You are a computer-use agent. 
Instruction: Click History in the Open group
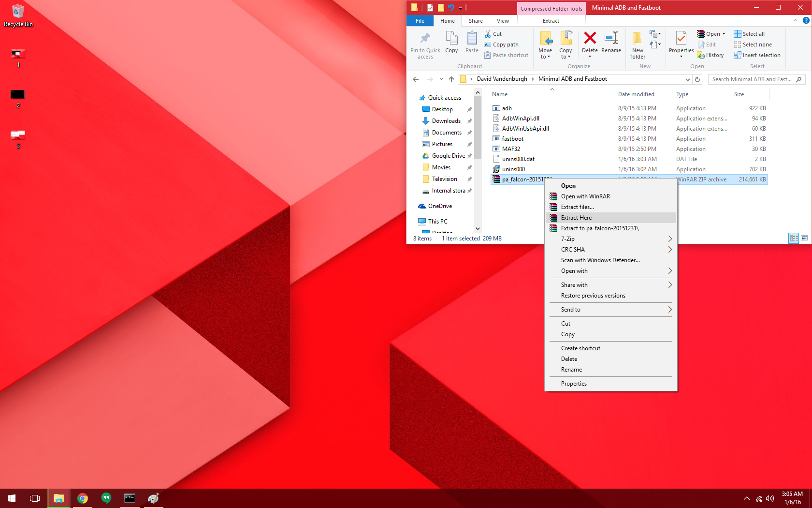(710, 55)
